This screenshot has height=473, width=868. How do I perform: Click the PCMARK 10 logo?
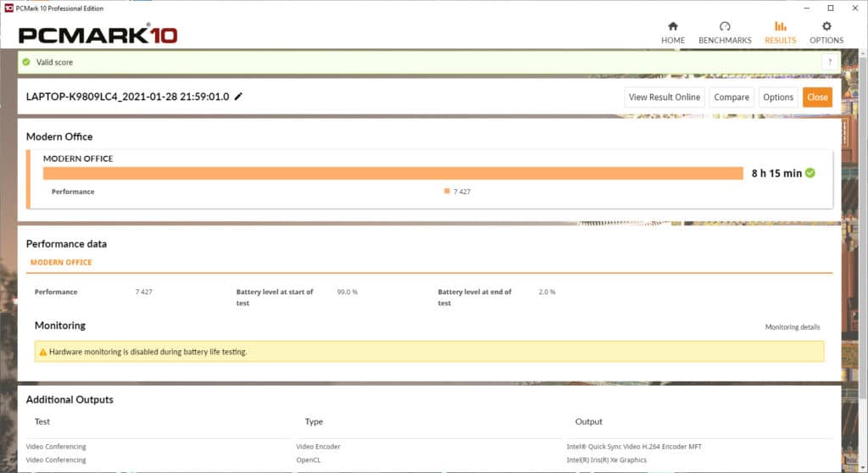(x=98, y=35)
